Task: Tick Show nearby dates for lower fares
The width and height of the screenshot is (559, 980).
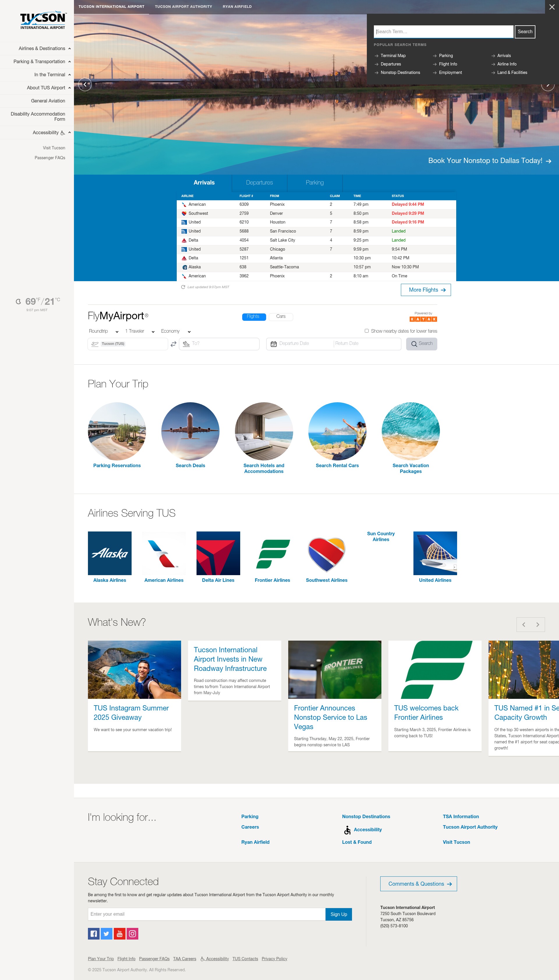Action: (367, 331)
